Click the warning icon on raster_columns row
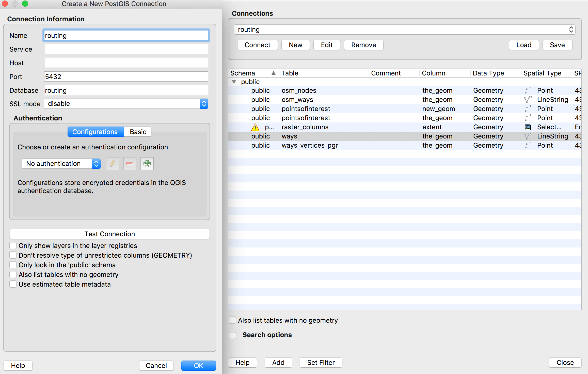This screenshot has height=374, width=588. [255, 127]
